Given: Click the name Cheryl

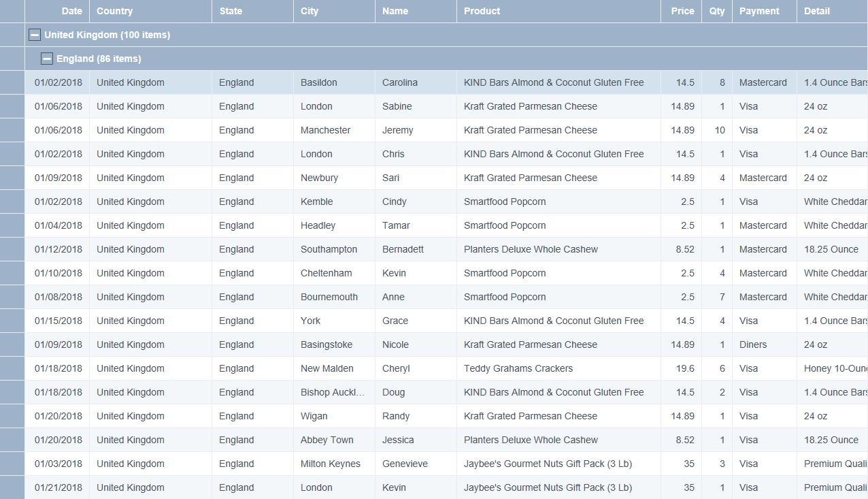Looking at the screenshot, I should (x=396, y=368).
